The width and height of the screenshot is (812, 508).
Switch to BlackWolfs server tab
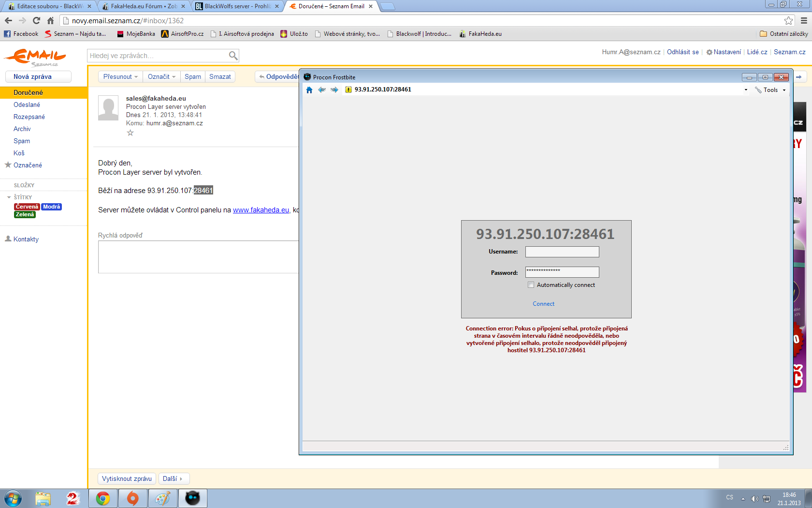(237, 6)
